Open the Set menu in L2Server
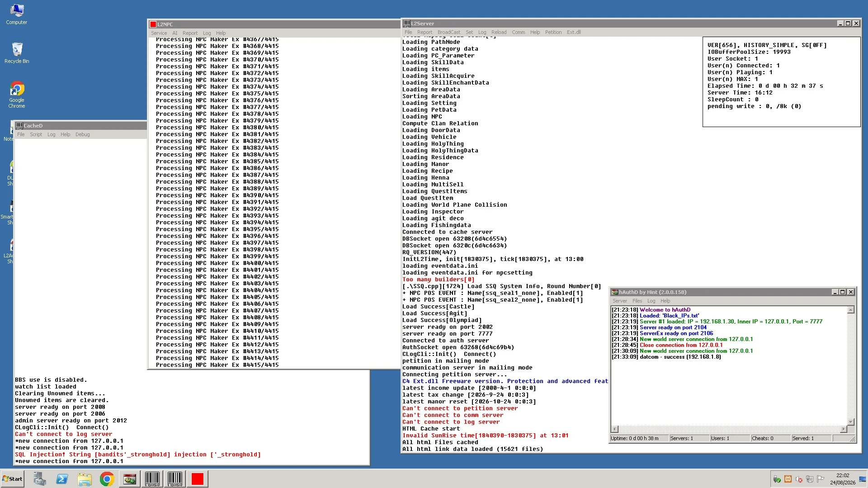Viewport: 868px width, 488px height. point(469,32)
